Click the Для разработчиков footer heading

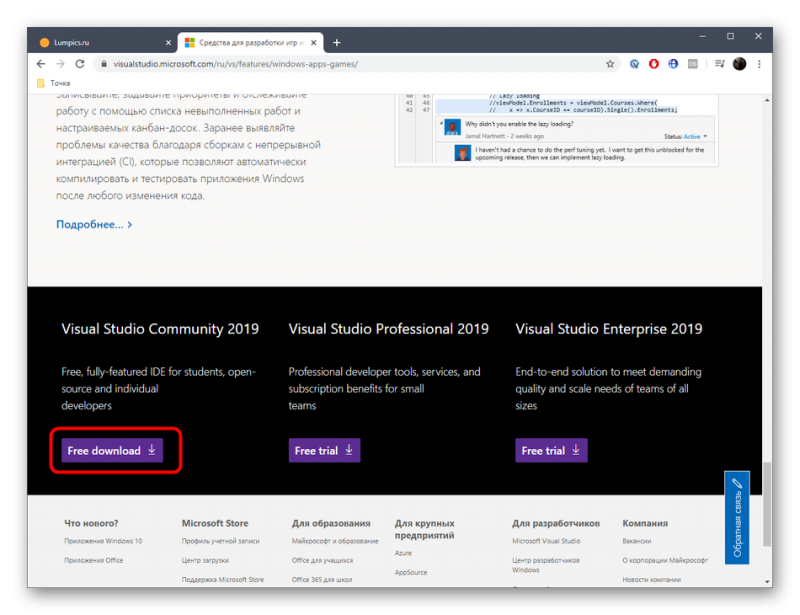coord(556,523)
